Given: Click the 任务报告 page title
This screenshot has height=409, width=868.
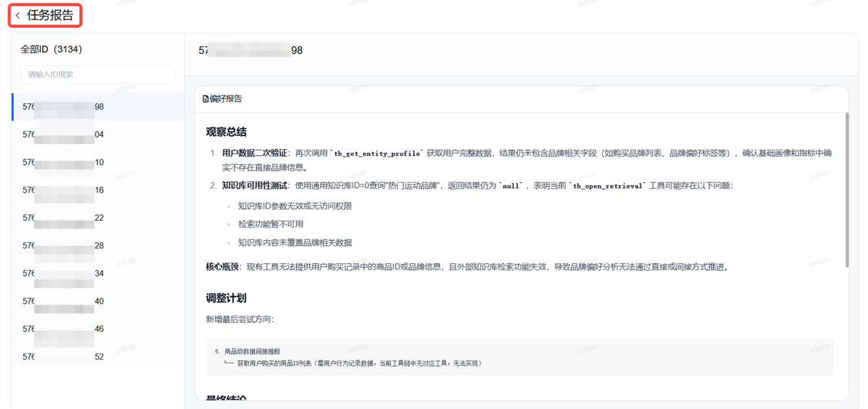Looking at the screenshot, I should click(50, 15).
